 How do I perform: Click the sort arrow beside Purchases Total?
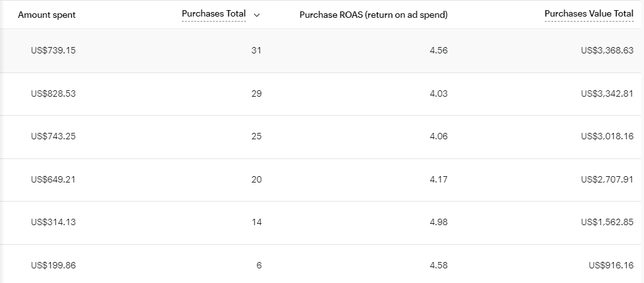tap(257, 15)
